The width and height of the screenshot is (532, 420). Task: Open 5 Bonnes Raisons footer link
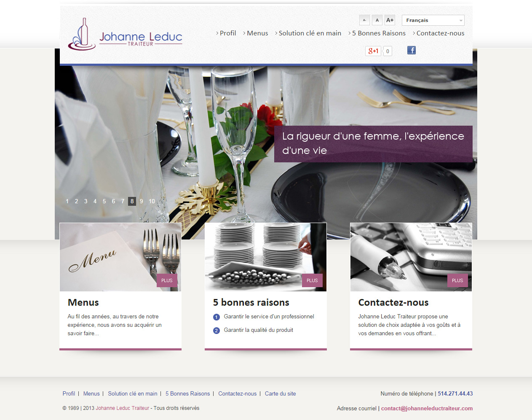tap(187, 393)
